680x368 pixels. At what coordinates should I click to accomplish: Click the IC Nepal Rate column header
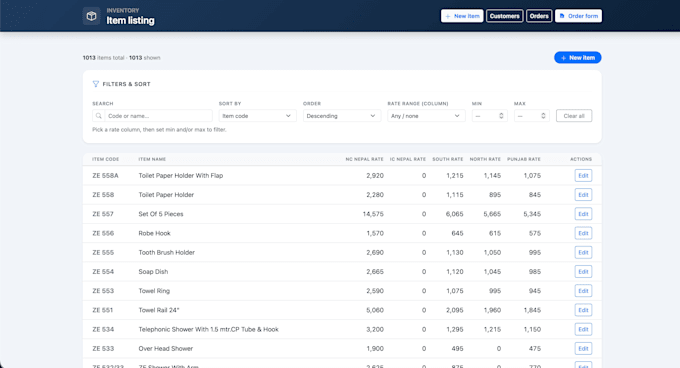[408, 159]
